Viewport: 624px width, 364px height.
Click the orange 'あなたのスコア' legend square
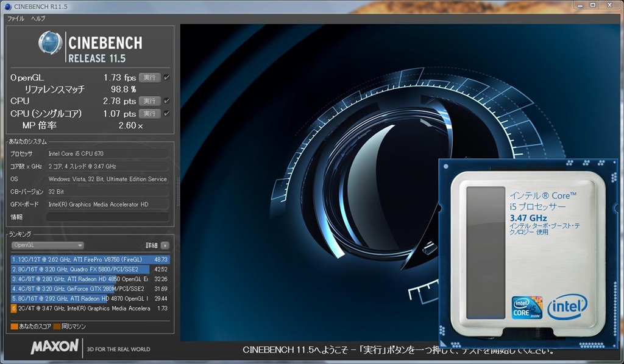coord(15,327)
